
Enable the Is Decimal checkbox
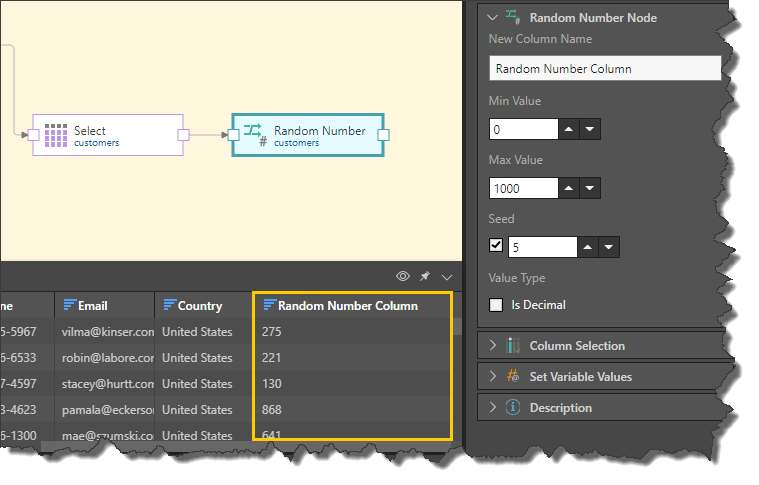click(x=496, y=305)
